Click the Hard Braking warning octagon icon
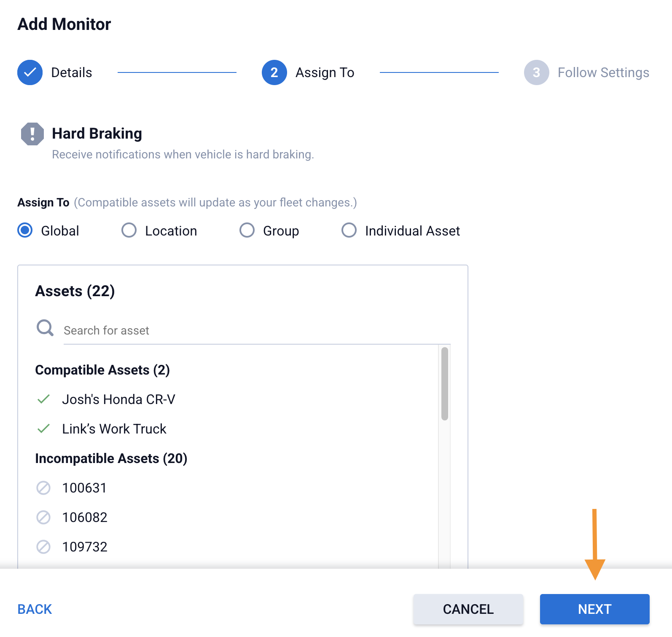672x637 pixels. coord(32,134)
